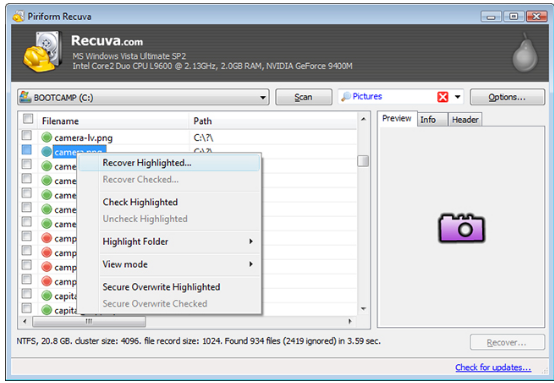Open the Info tab

coord(432,120)
